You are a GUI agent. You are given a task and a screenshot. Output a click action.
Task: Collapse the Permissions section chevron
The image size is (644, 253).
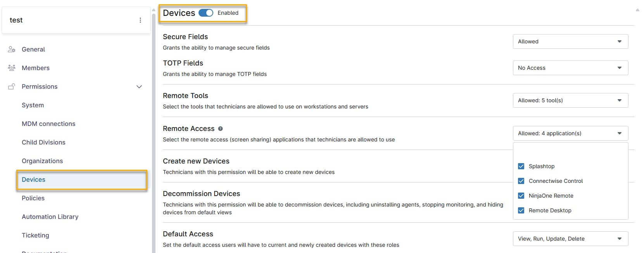click(x=139, y=87)
